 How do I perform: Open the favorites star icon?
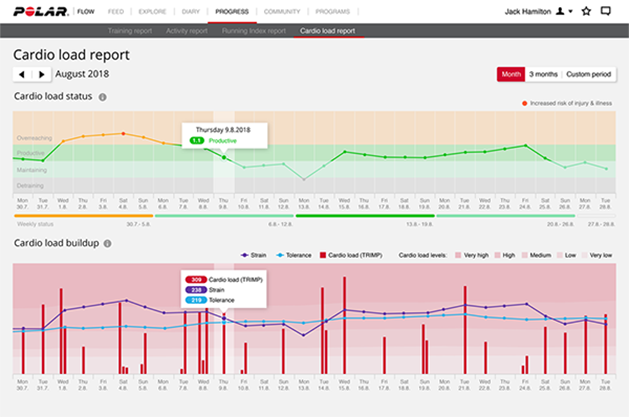(588, 11)
